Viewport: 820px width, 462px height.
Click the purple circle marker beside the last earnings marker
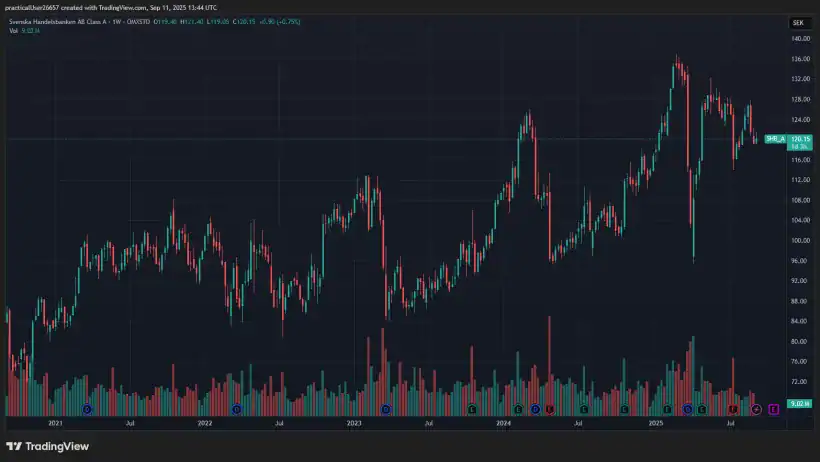756,409
